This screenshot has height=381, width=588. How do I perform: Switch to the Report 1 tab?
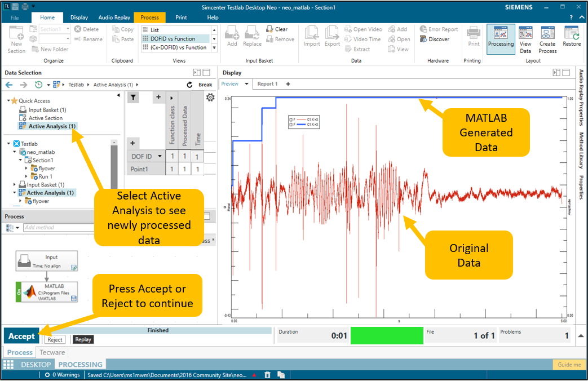click(267, 84)
